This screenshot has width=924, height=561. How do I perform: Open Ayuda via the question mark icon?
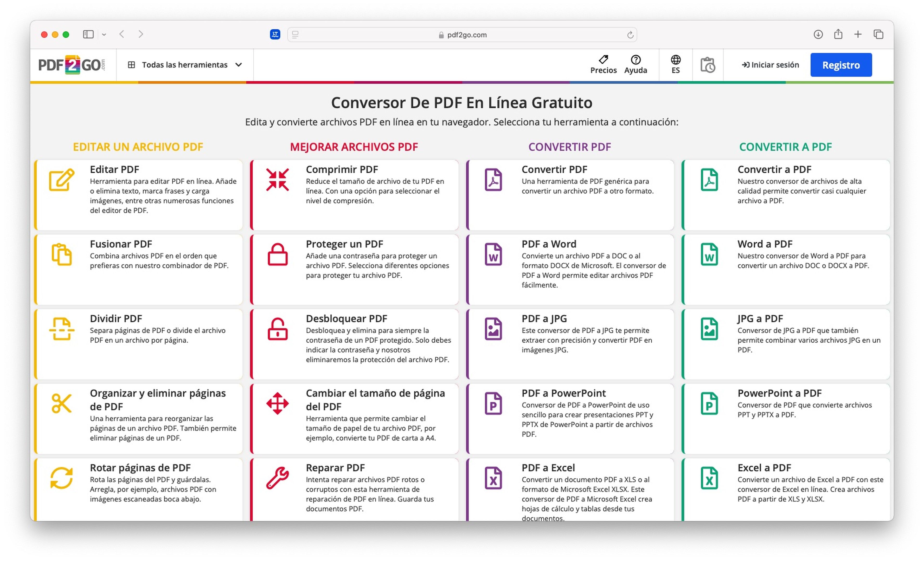click(636, 60)
